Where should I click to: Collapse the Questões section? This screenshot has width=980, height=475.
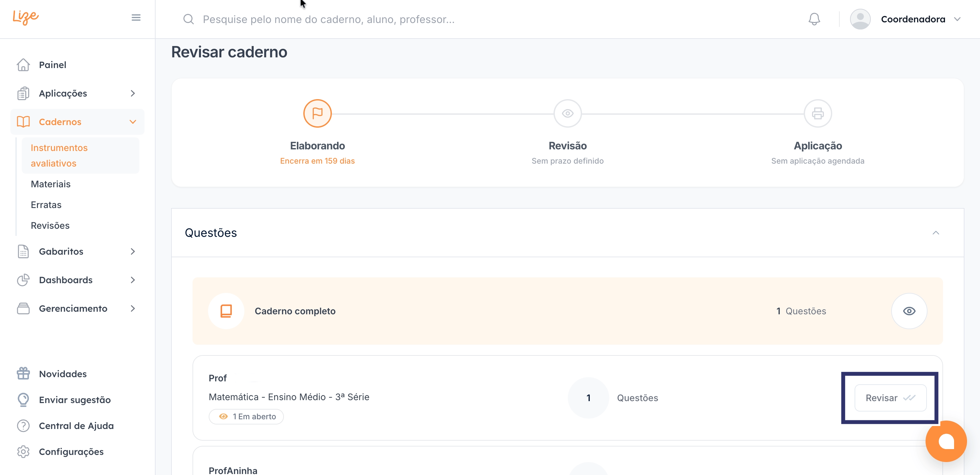936,233
